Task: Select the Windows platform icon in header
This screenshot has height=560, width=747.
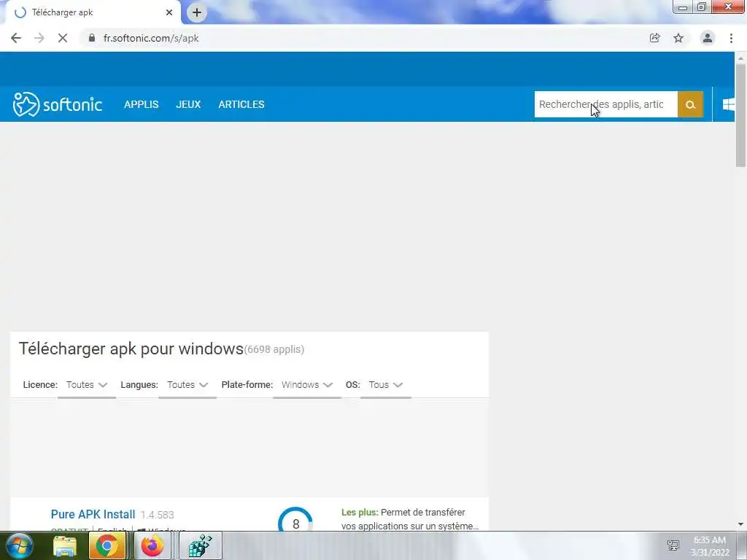Action: coord(728,104)
